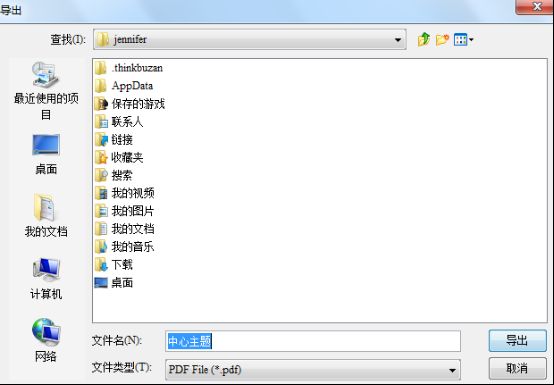Click the 我的音乐 folder name
554x385 pixels.
[133, 247]
